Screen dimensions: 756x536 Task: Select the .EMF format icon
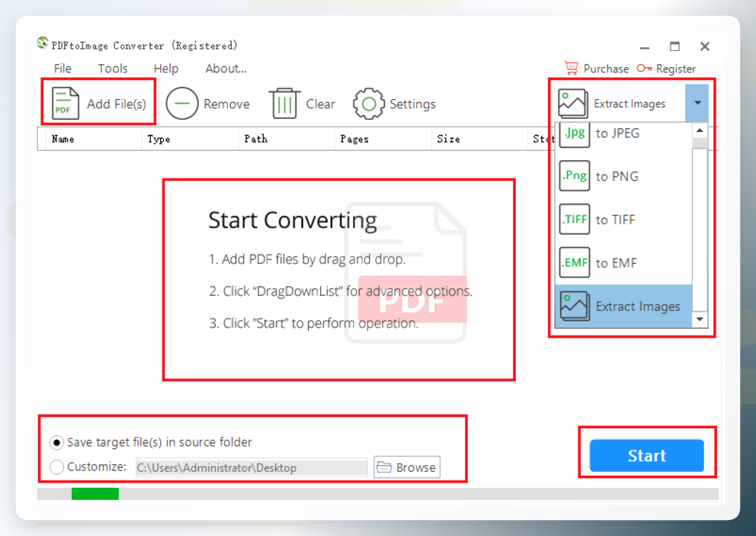tap(575, 262)
